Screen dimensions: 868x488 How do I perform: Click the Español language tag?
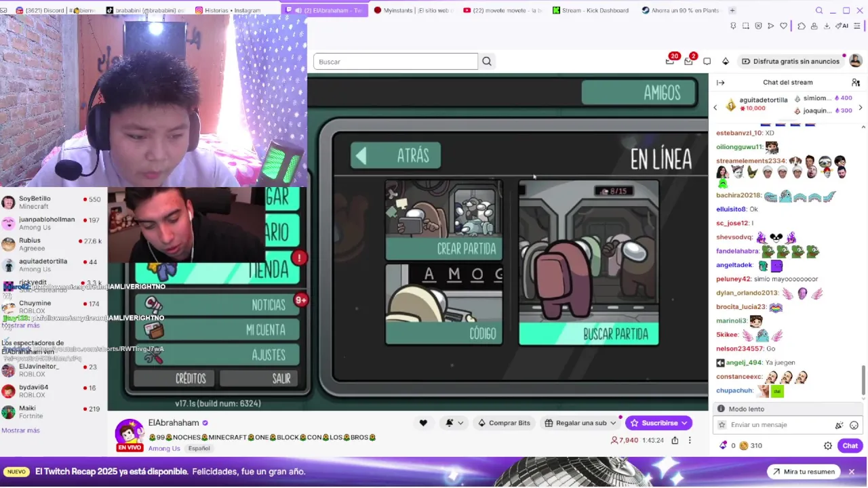click(x=199, y=449)
